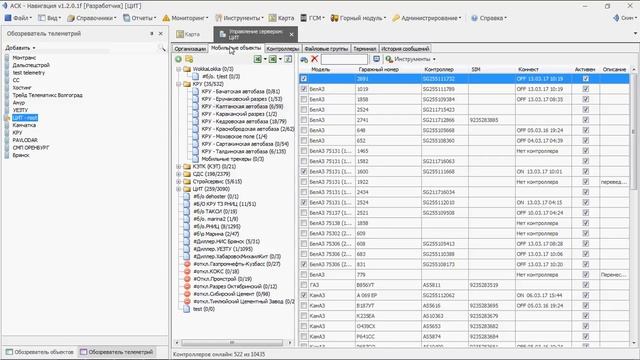Switch to the Организации tab
The image size is (640, 360).
point(190,49)
